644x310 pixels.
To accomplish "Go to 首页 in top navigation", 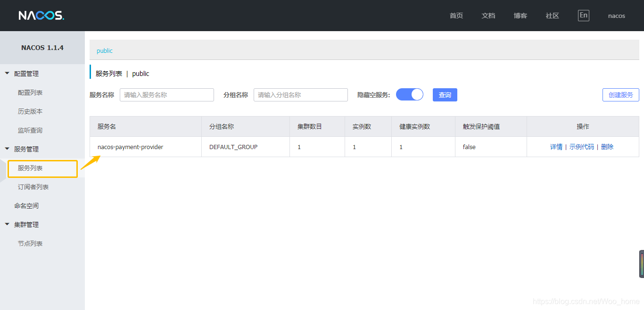I will click(456, 16).
